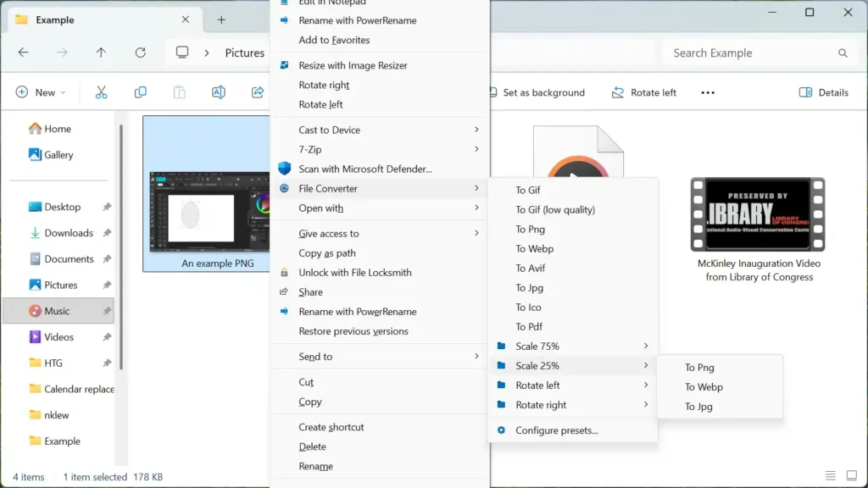868x488 pixels.
Task: Select the Rename toolbar icon
Action: point(218,92)
